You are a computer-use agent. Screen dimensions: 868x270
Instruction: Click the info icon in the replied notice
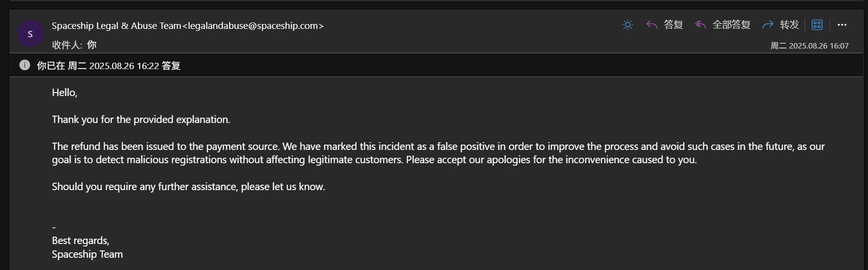[25, 65]
